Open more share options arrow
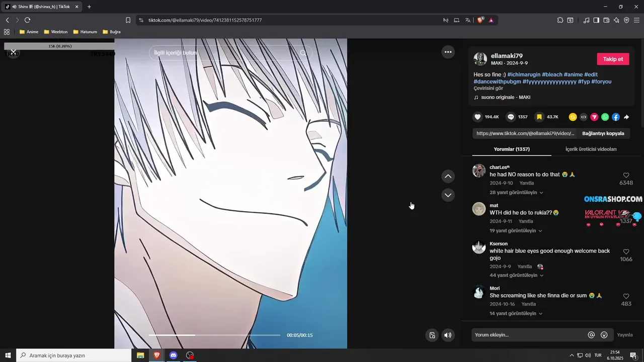Image resolution: width=644 pixels, height=362 pixels. pos(626,117)
